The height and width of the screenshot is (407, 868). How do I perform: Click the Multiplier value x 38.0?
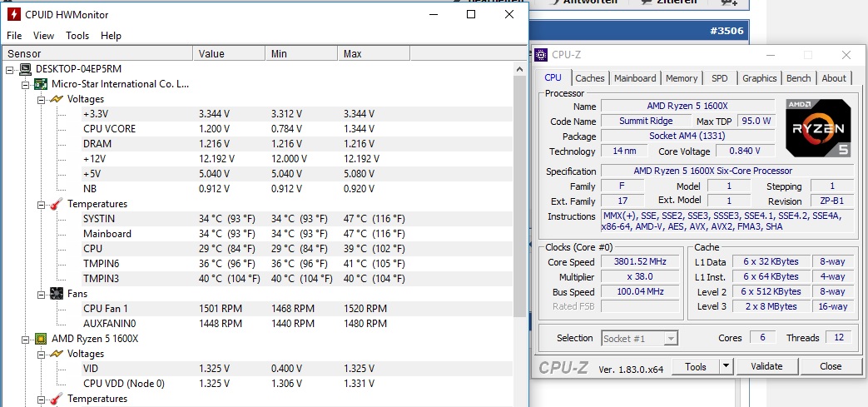640,276
